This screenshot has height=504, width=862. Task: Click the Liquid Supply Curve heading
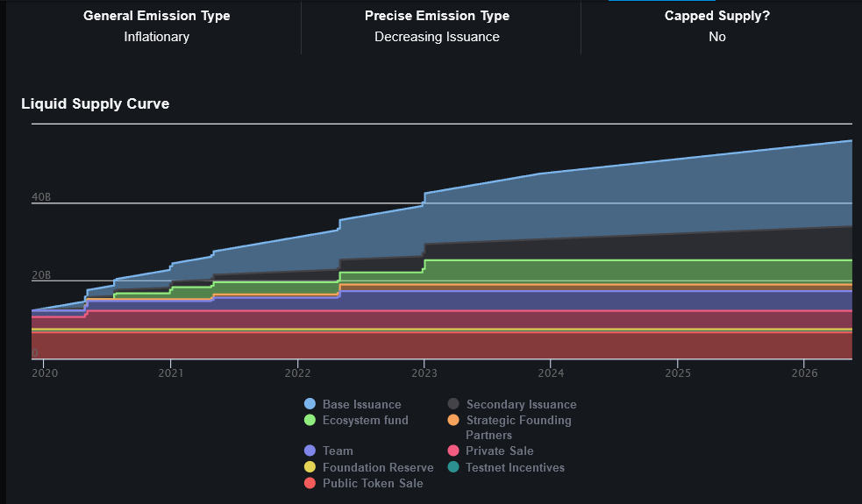tap(96, 104)
